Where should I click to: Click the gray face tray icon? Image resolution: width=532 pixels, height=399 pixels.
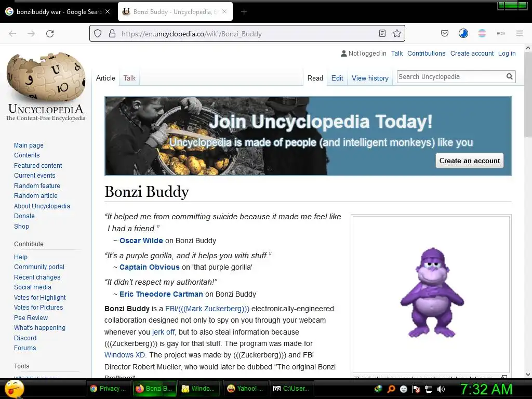pos(403,389)
